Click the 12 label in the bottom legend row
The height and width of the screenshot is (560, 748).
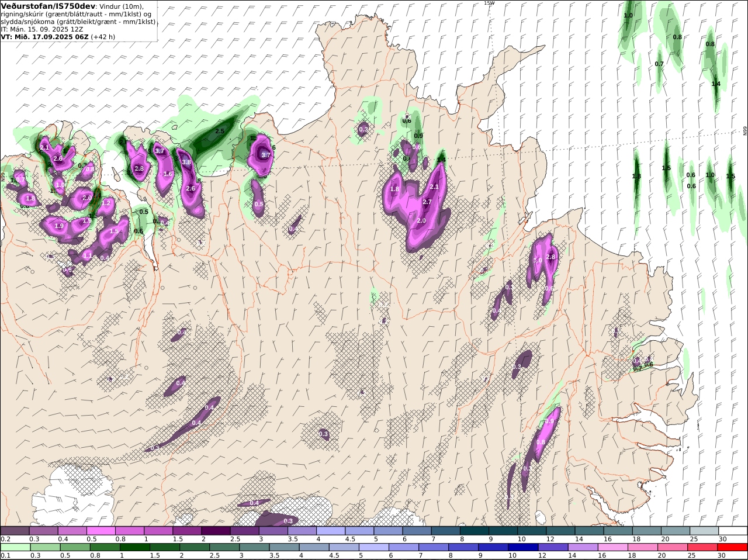(542, 555)
